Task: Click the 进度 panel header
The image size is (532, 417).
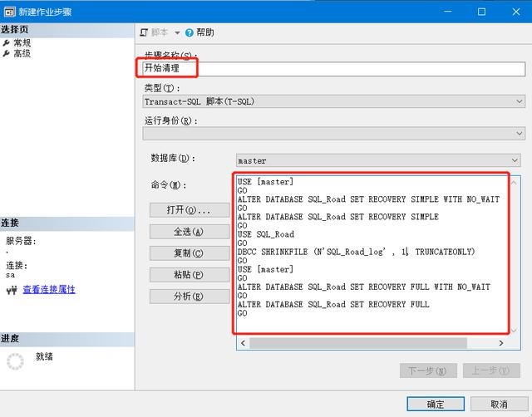Action: (x=67, y=339)
